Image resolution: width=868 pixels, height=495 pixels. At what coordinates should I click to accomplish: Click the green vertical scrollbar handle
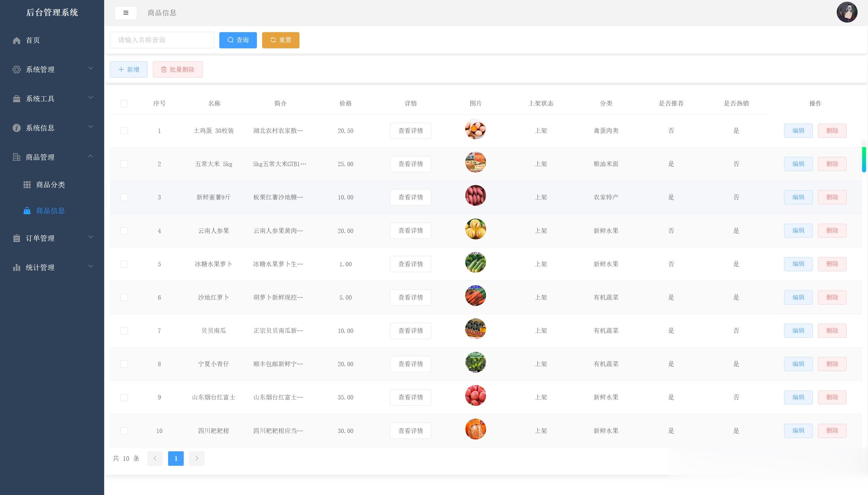(x=864, y=159)
